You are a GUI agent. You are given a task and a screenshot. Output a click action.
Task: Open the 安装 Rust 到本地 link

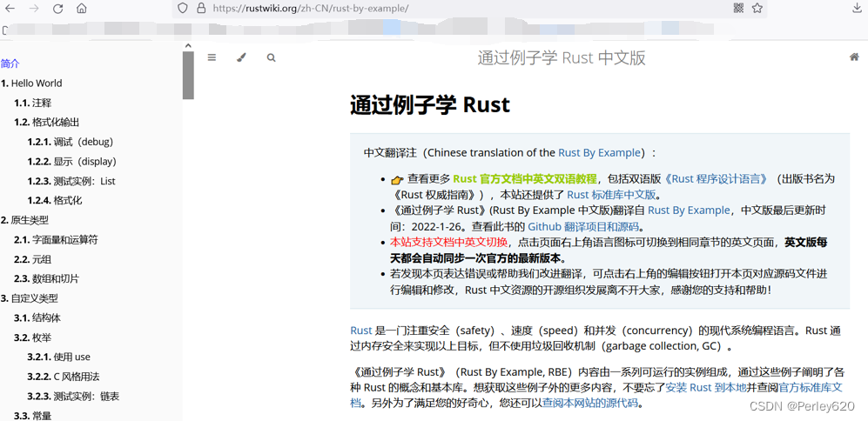tap(706, 387)
